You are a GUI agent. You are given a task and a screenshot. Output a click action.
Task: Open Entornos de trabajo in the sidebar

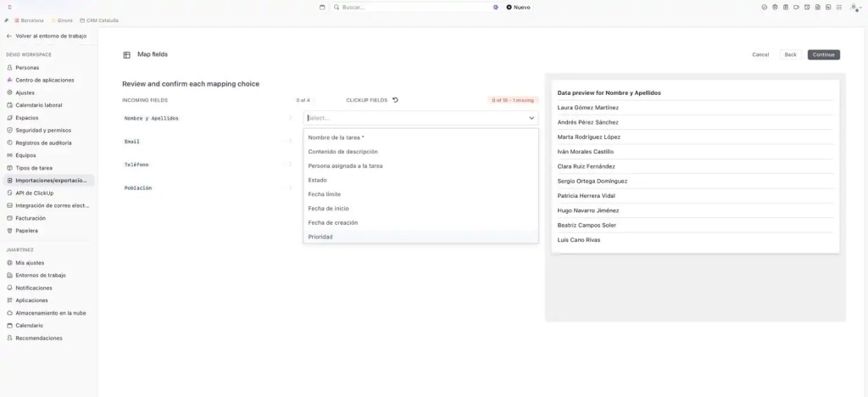click(47, 275)
